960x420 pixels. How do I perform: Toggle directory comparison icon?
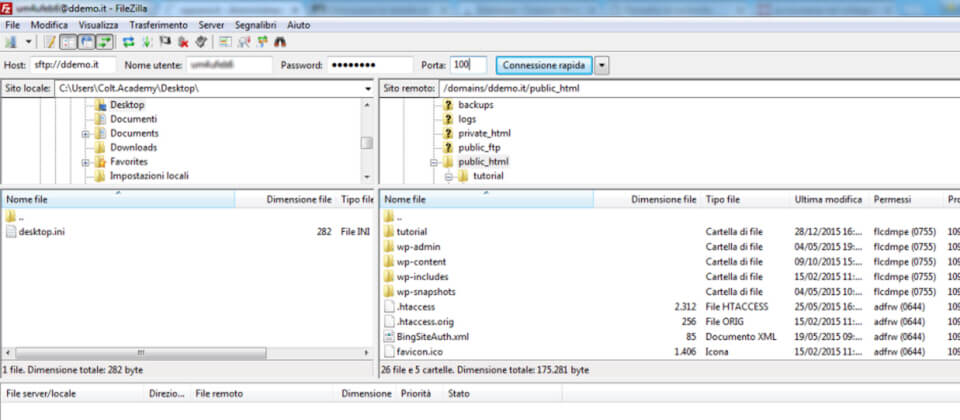click(x=244, y=42)
